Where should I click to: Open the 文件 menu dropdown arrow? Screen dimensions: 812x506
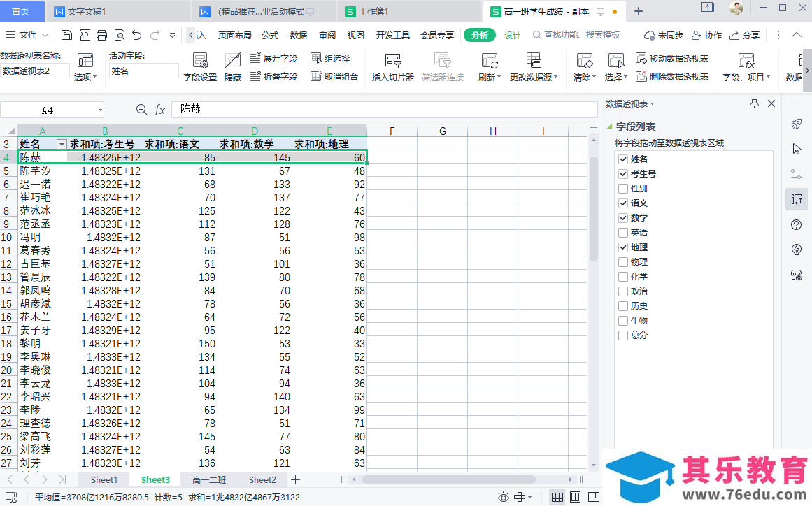(x=45, y=35)
